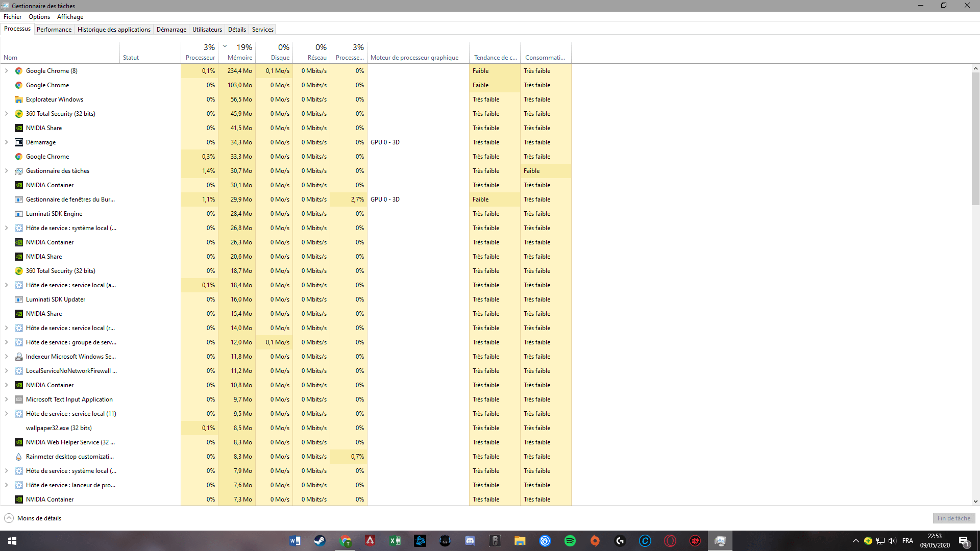Screen dimensions: 980x551
Task: Click the NVIDIA Share process icon
Action: (x=19, y=128)
